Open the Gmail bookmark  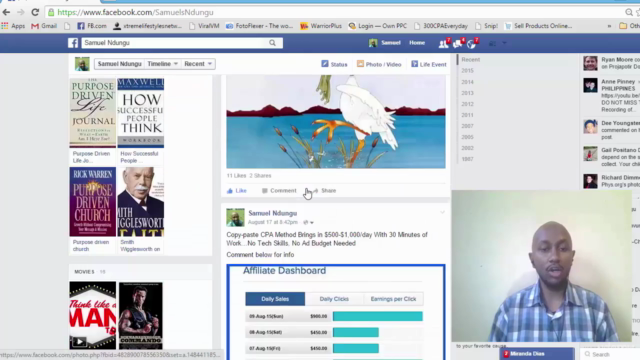[44, 26]
